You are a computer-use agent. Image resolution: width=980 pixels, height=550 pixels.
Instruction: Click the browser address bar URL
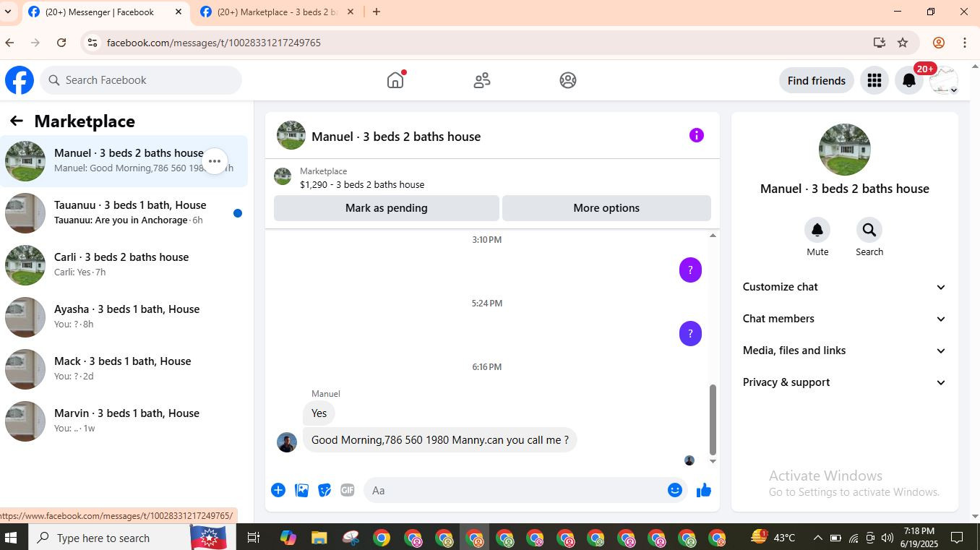point(214,43)
